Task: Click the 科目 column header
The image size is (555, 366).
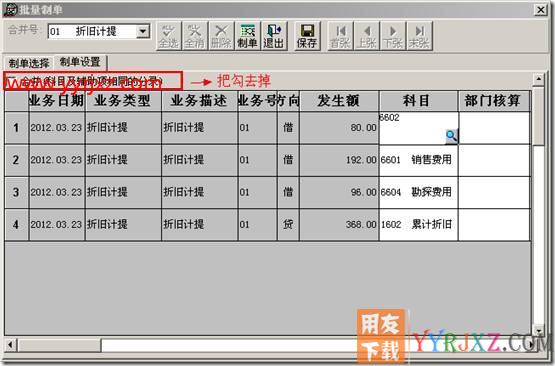Action: [x=418, y=101]
